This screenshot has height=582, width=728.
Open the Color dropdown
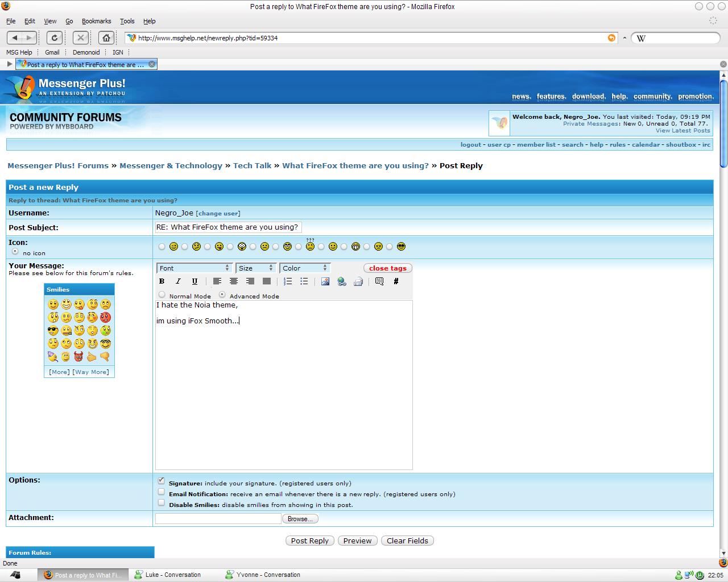[305, 268]
